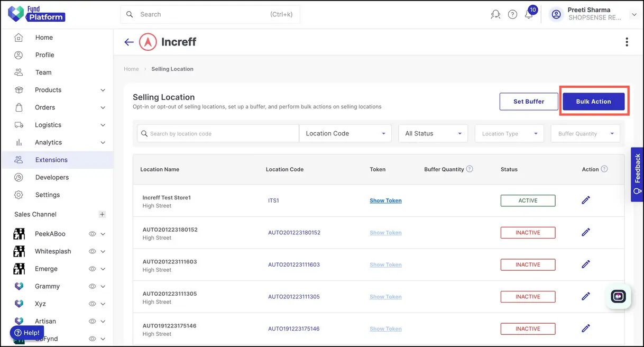The width and height of the screenshot is (644, 347).
Task: Click the ITS1 location code
Action: [x=273, y=200]
